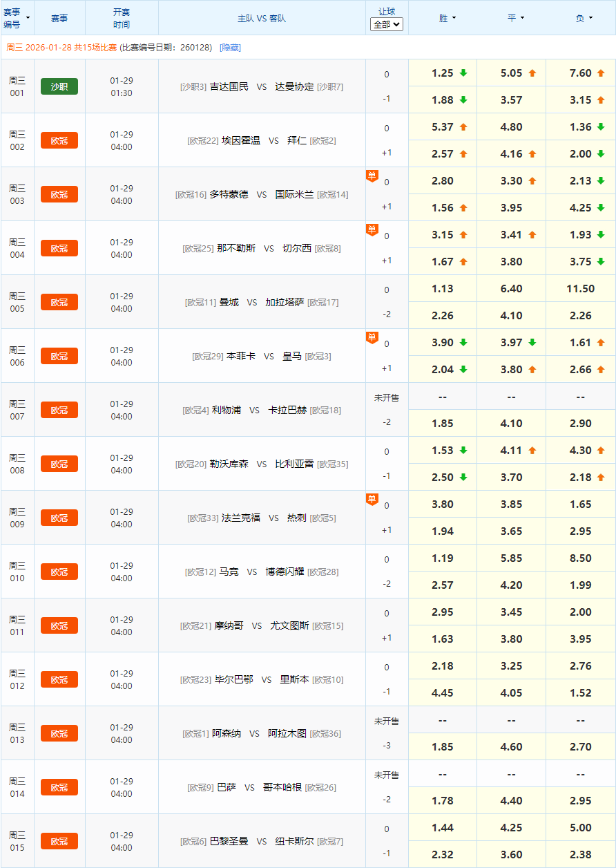616x868 pixels.
Task: Click the 赛事 column header
Action: [x=59, y=18]
